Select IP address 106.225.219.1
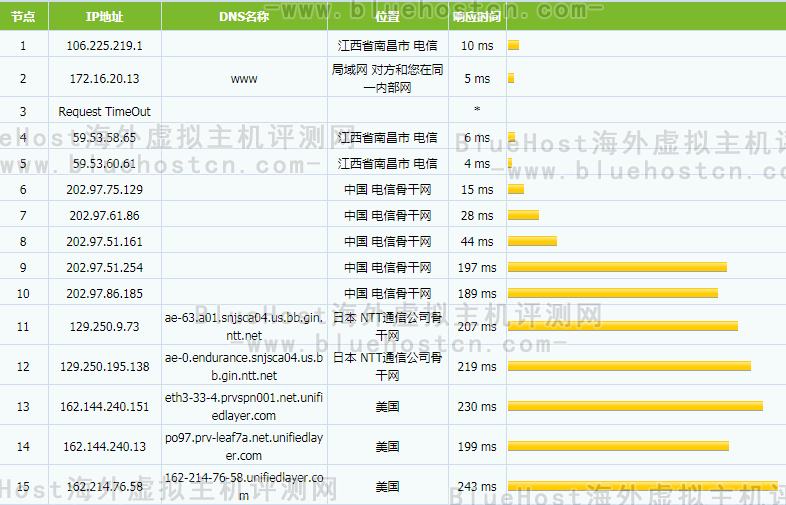The height and width of the screenshot is (505, 786). (x=104, y=46)
